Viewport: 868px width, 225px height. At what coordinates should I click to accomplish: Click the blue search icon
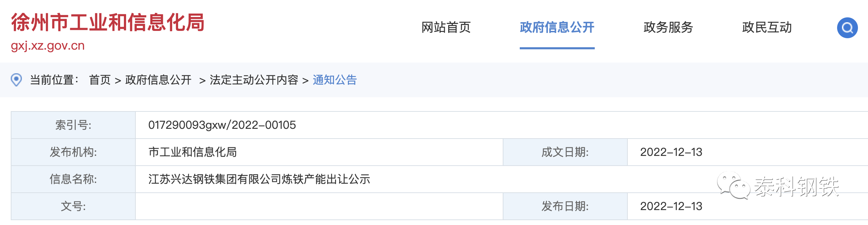tap(847, 28)
